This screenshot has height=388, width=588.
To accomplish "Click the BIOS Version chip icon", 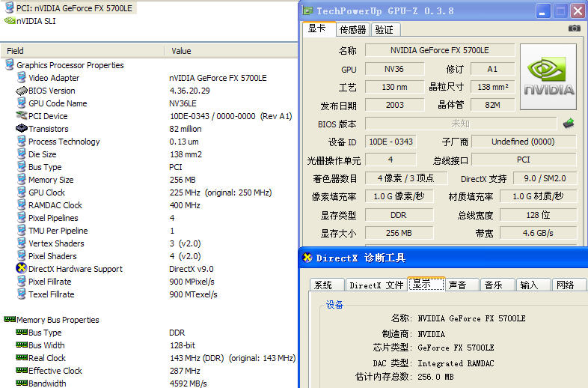I will pos(22,91).
